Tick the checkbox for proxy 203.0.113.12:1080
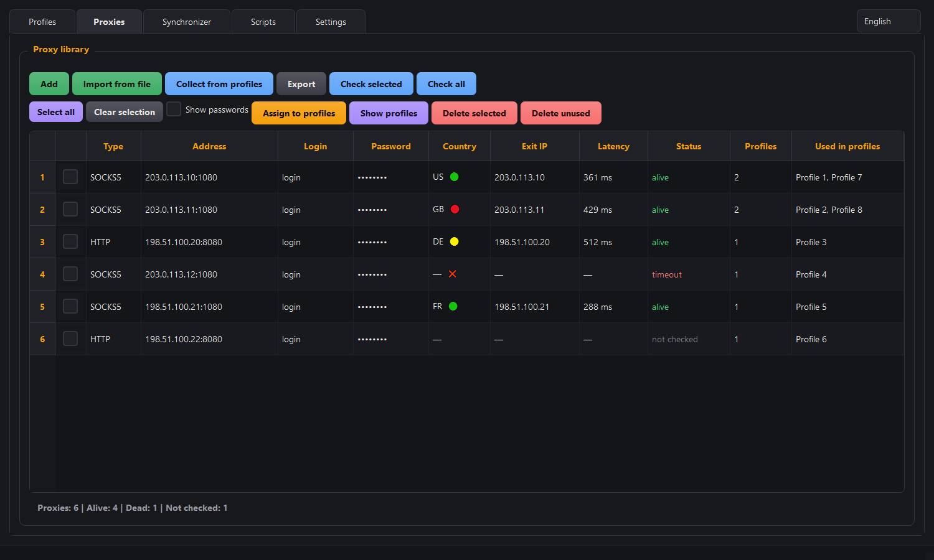Viewport: 934px width, 560px height. point(70,274)
